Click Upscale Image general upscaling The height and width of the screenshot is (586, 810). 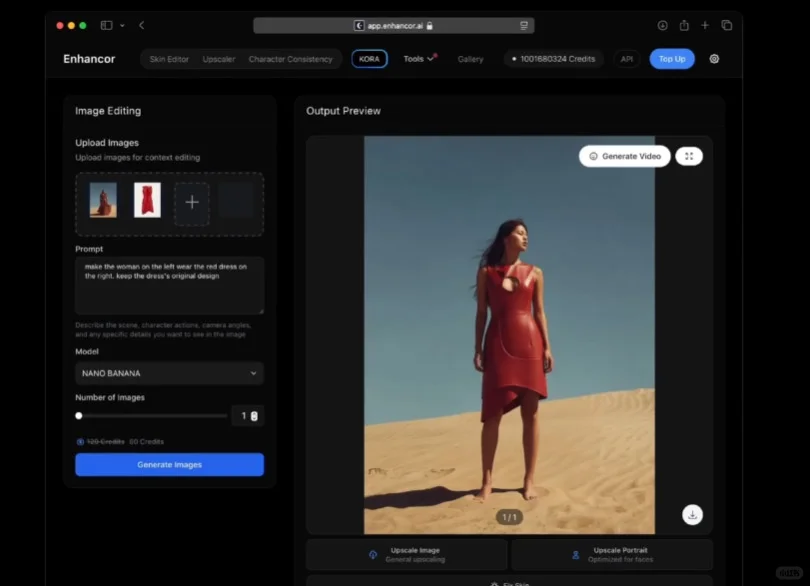click(x=407, y=554)
